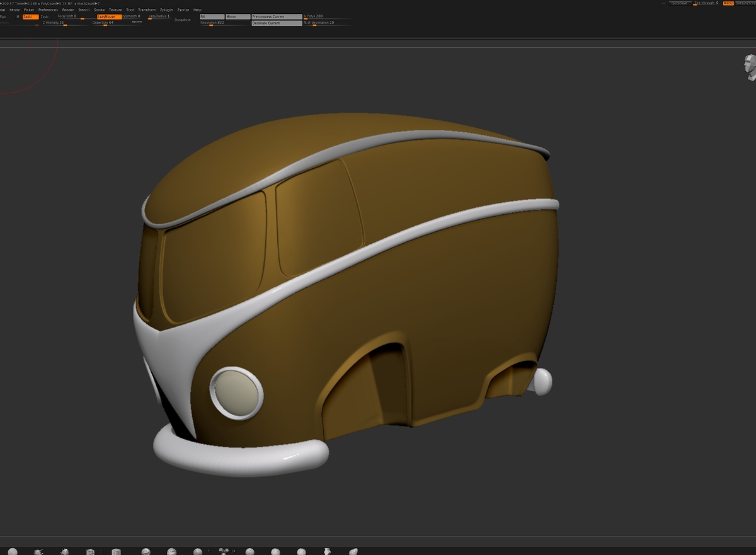Screen dimensions: 756x555
Task: Click the DynaMesh button
Action: [183, 20]
